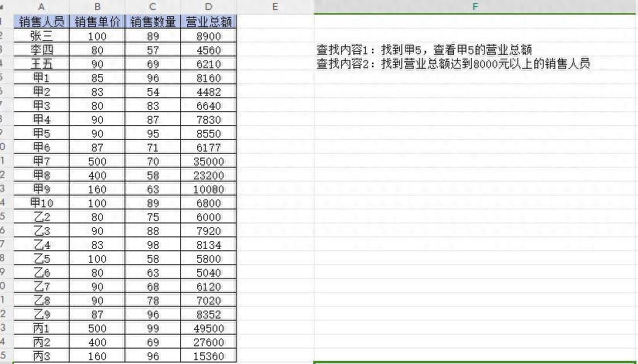The image size is (638, 364).
Task: Select the salesperson cell 甲3
Action: [42, 105]
